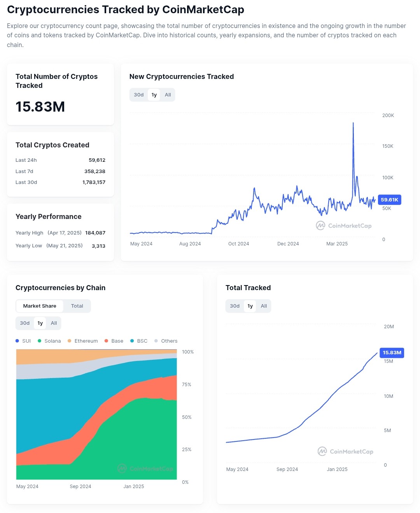Toggle Ethereum legend item

[x=83, y=341]
